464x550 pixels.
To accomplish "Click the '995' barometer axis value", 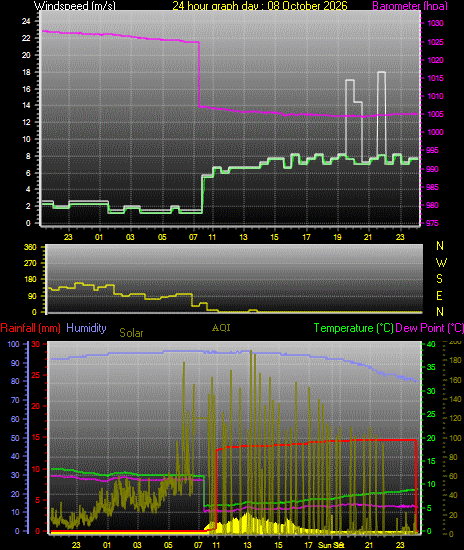I will [432, 150].
